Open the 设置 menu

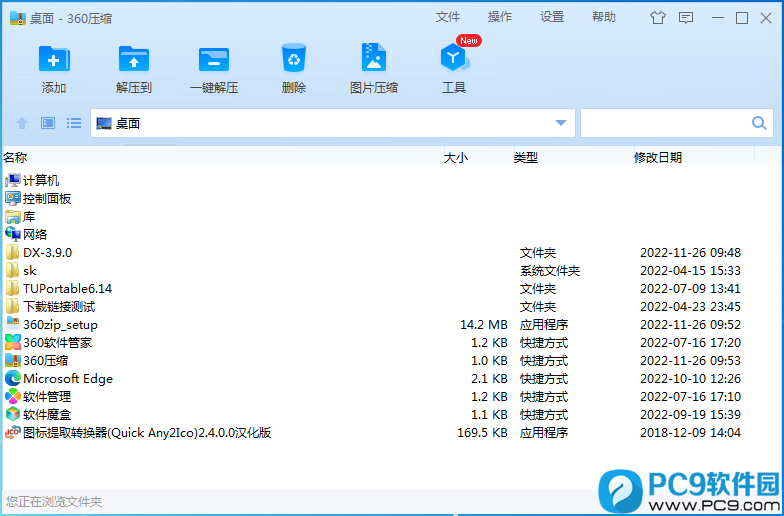[x=552, y=17]
